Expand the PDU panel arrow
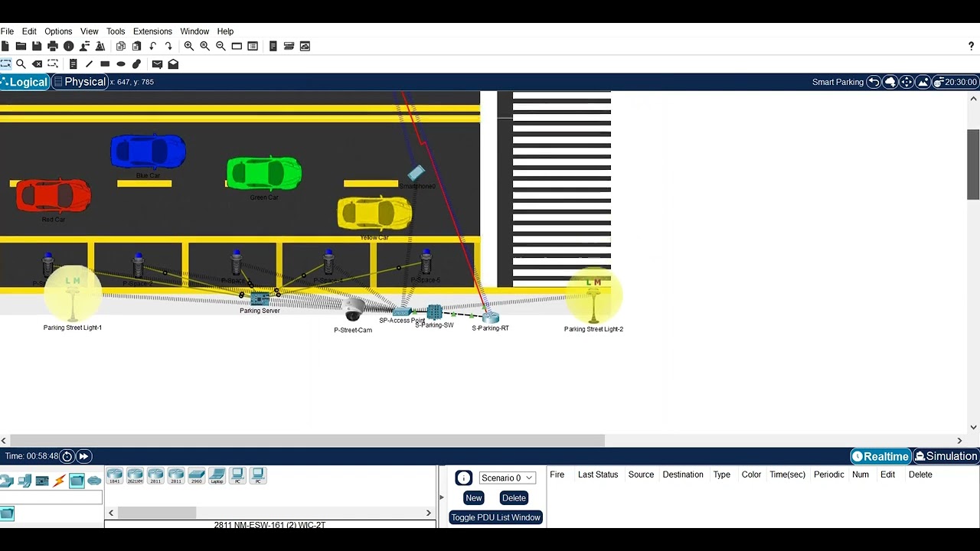Screen dimensions: 980x551 (x=441, y=497)
